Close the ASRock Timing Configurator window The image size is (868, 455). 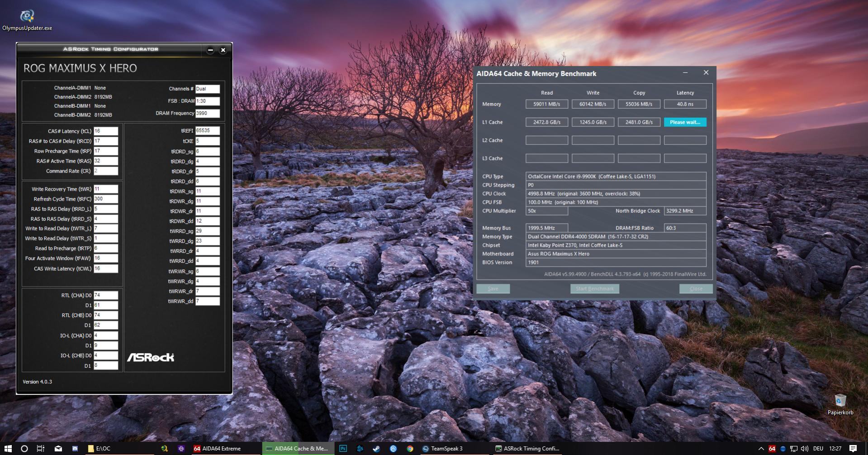point(223,50)
